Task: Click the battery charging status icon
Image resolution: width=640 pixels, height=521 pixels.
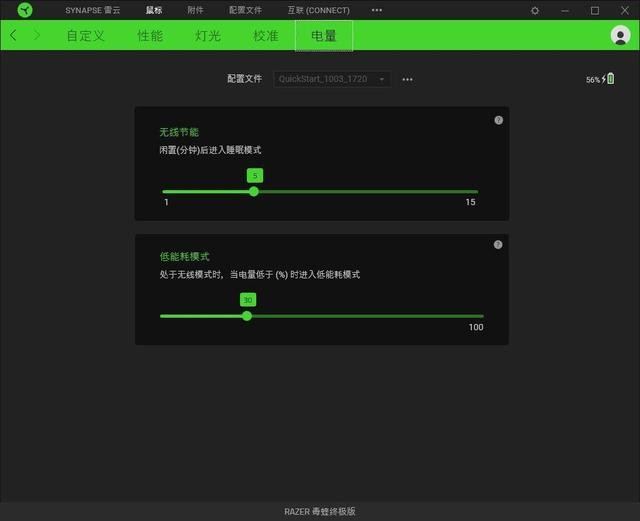Action: pos(608,78)
